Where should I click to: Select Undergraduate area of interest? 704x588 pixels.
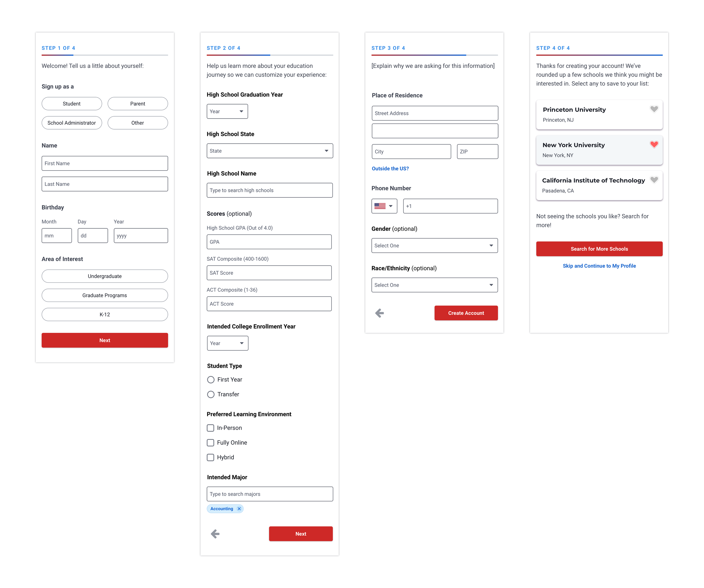click(x=104, y=276)
